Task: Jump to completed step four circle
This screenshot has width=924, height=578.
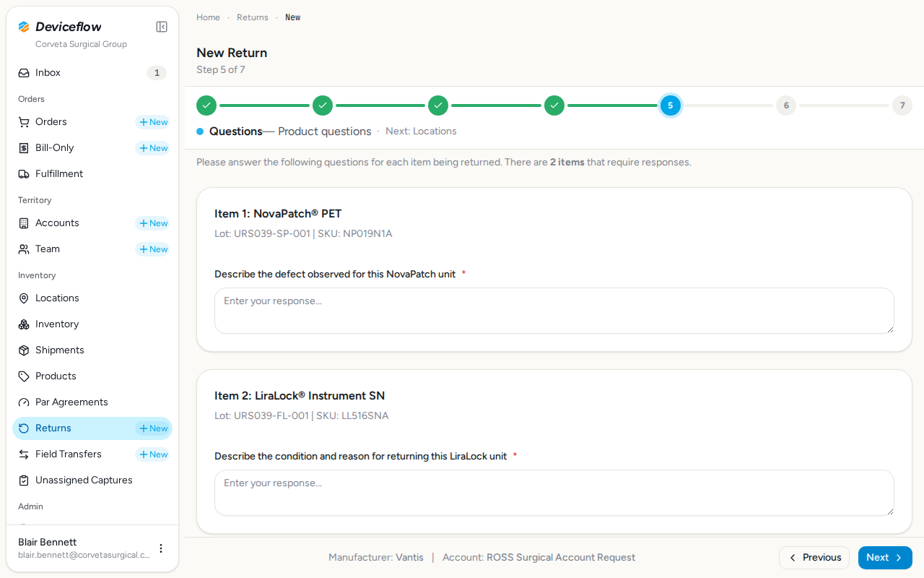Action: click(554, 105)
